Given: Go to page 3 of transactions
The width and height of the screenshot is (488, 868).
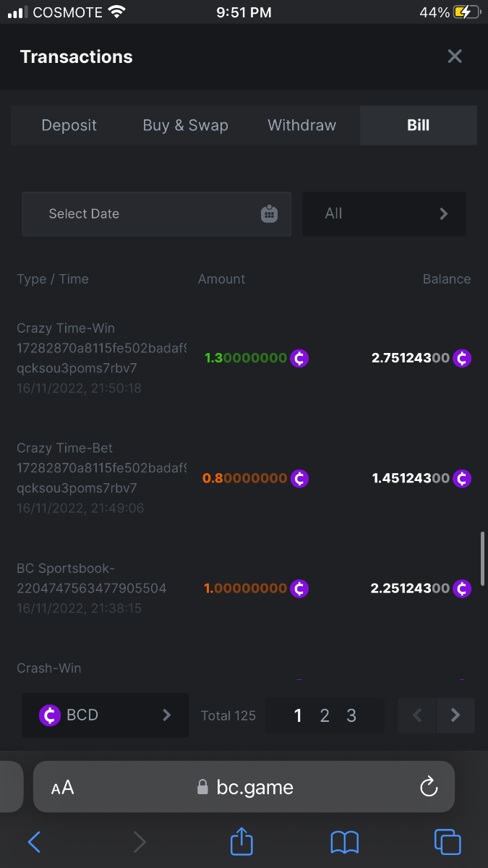Looking at the screenshot, I should click(351, 715).
